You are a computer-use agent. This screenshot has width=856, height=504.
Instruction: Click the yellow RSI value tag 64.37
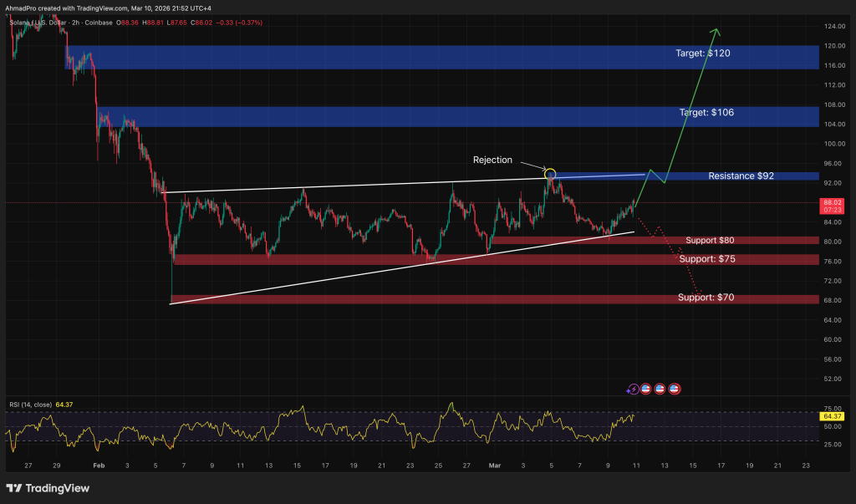click(x=831, y=415)
